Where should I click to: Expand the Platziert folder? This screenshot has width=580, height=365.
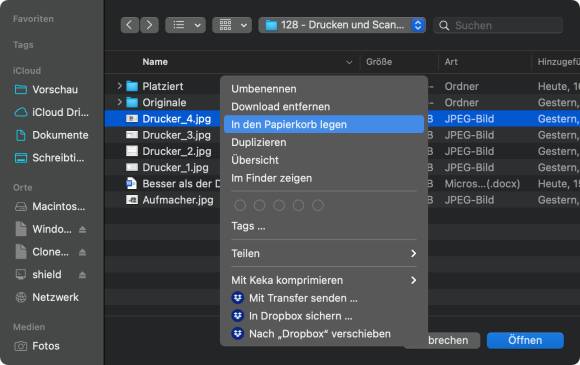click(x=119, y=86)
